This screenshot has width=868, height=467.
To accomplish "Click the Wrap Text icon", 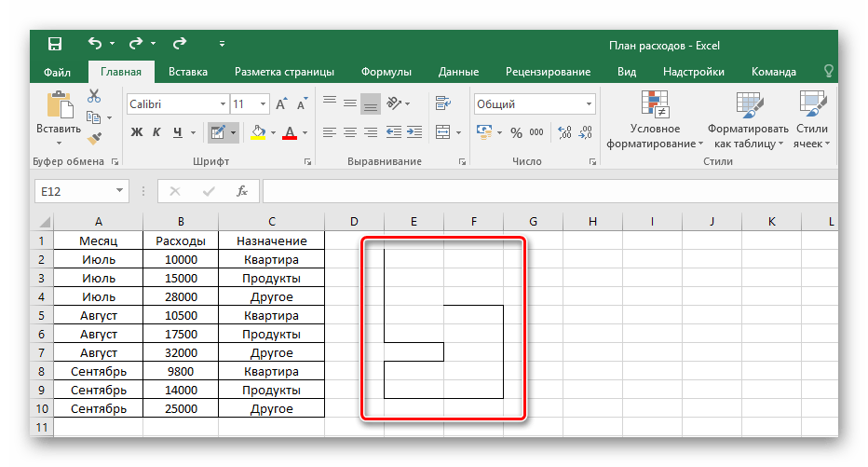I will pos(443,104).
